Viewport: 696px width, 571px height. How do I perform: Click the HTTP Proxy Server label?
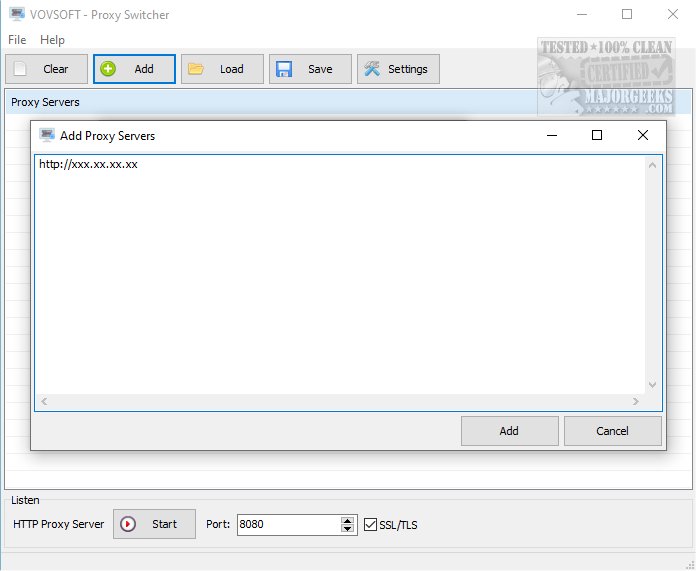point(59,524)
